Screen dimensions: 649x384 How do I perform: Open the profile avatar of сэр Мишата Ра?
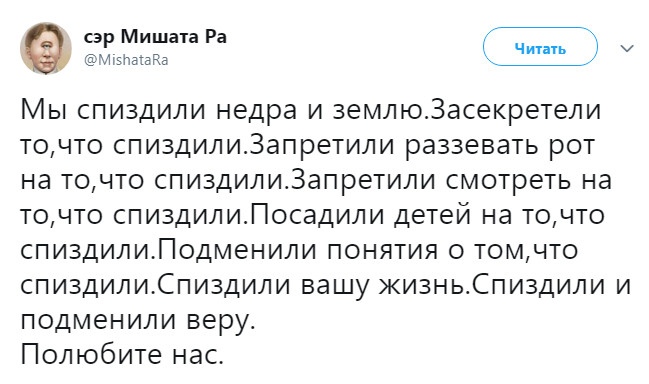46,48
